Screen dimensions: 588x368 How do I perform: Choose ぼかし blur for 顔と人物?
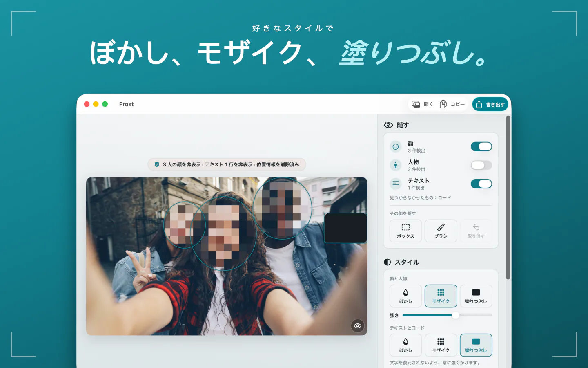click(x=405, y=296)
